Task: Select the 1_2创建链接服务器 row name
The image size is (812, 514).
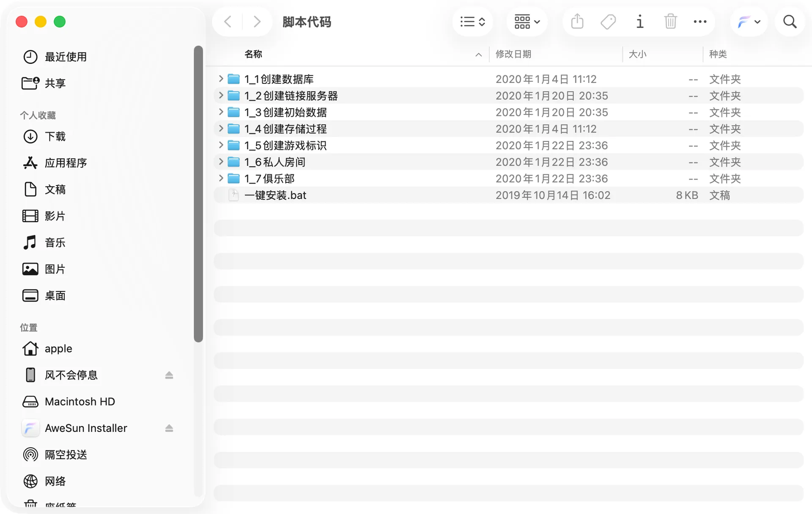Action: click(x=291, y=96)
